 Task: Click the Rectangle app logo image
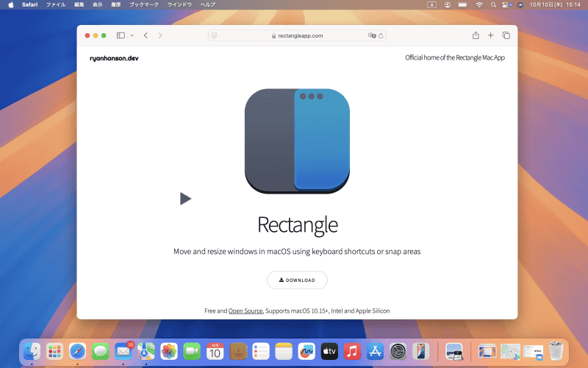[x=297, y=141]
